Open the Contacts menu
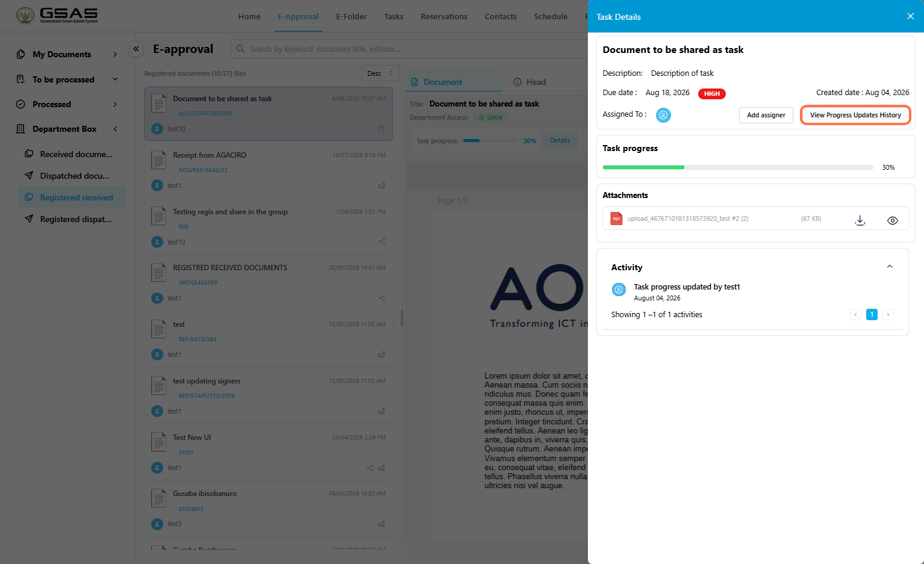This screenshot has height=564, width=924. 501,16
